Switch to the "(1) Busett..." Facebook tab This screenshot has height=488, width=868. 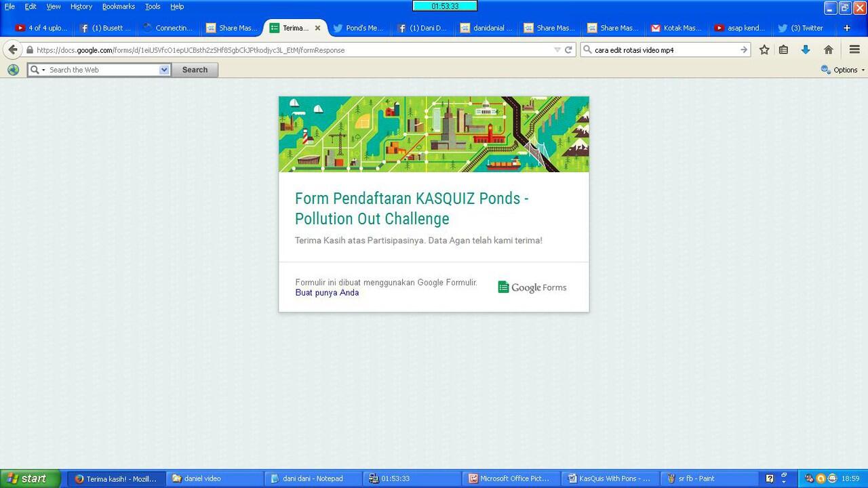coord(106,28)
